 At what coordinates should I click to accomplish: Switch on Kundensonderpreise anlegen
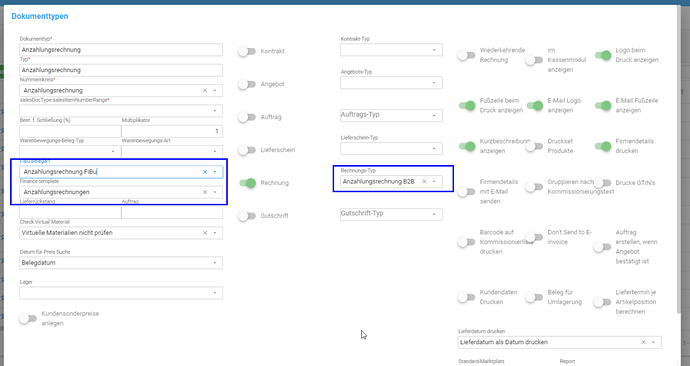tap(28, 318)
